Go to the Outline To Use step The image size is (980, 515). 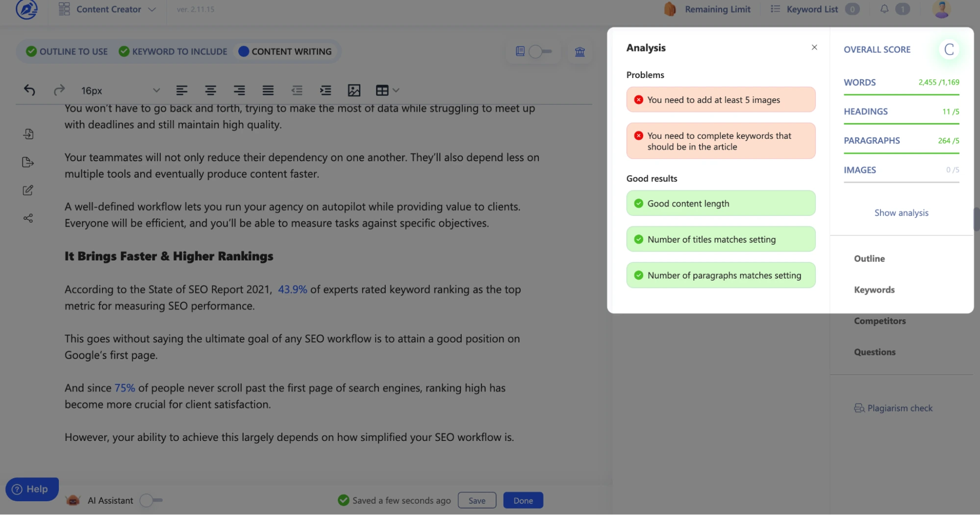click(x=67, y=51)
